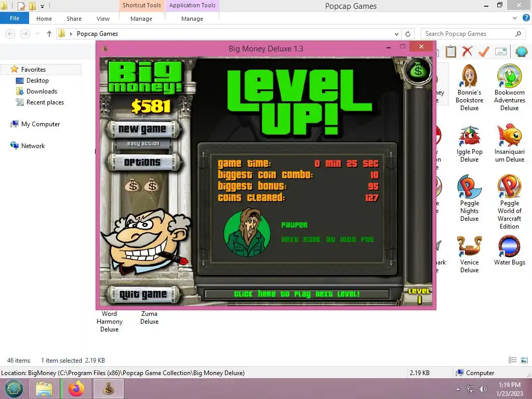532x399 pixels.
Task: Switch to large thumbnails view layout
Action: tap(524, 360)
